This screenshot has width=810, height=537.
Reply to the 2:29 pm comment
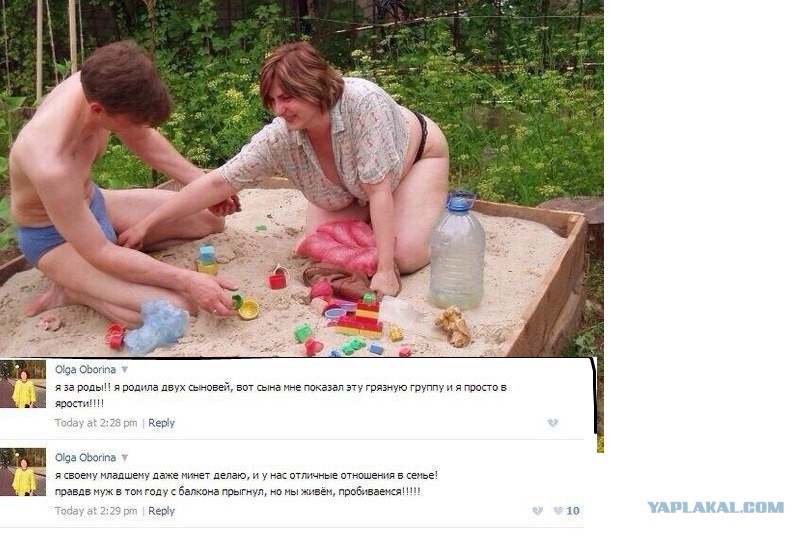(161, 511)
